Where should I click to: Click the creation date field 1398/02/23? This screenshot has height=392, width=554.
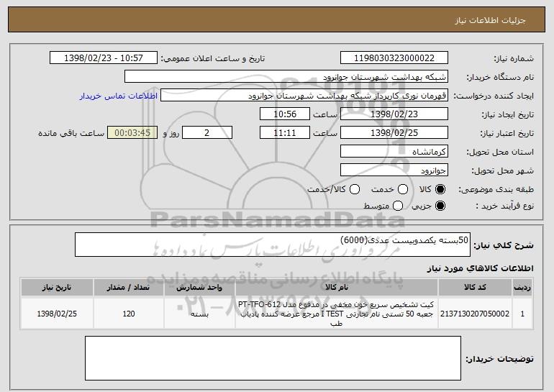tap(394, 114)
